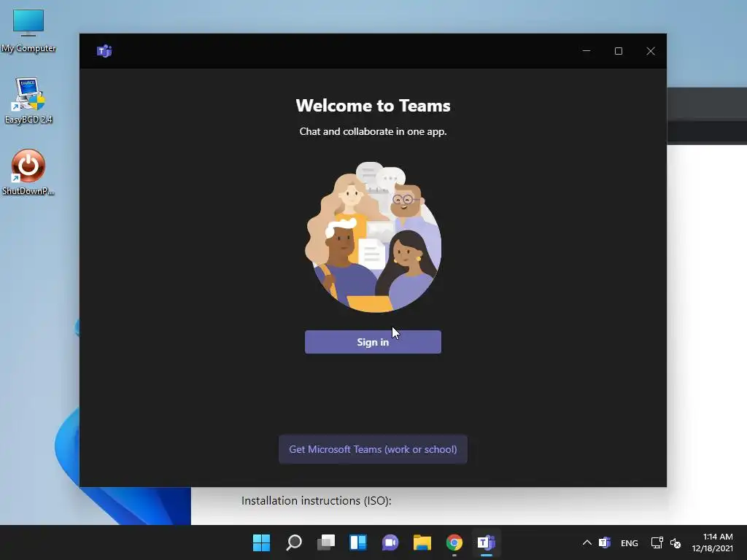The image size is (747, 560).
Task: Click the Welcome to Teams heading
Action: (373, 105)
